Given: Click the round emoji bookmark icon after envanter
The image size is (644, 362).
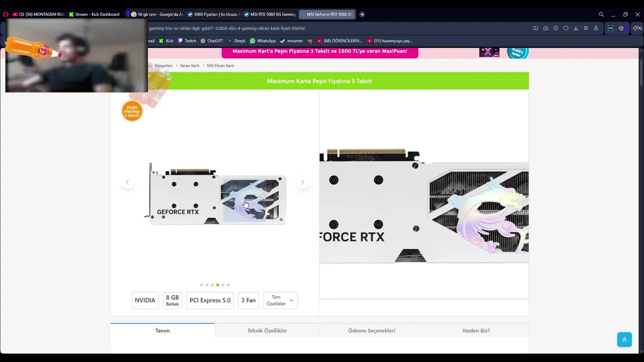Looking at the screenshot, I should pos(310,41).
